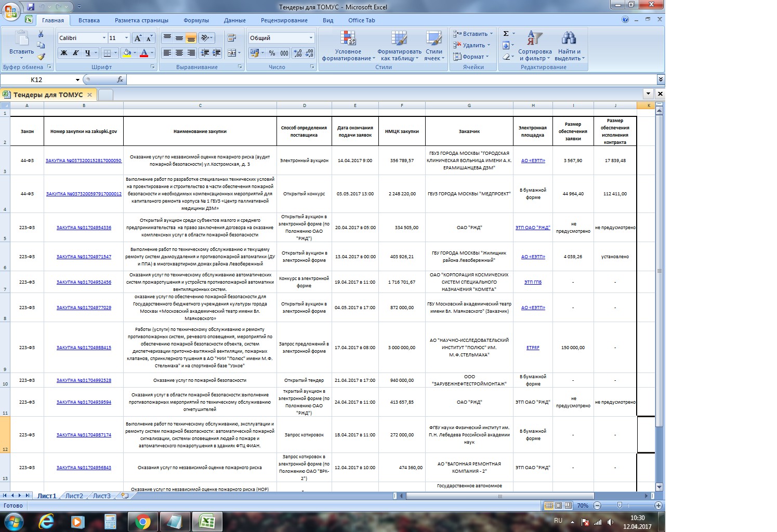Screen dimensions: 777x532
Task: Decrease the cell indent
Action: [x=205, y=53]
